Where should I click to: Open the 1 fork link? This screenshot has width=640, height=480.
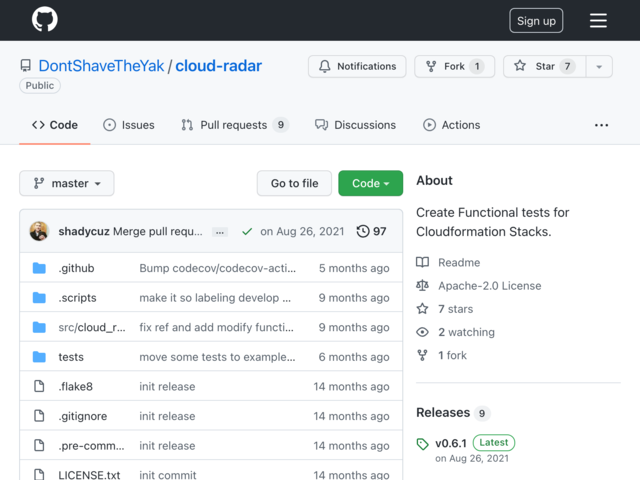click(x=452, y=356)
